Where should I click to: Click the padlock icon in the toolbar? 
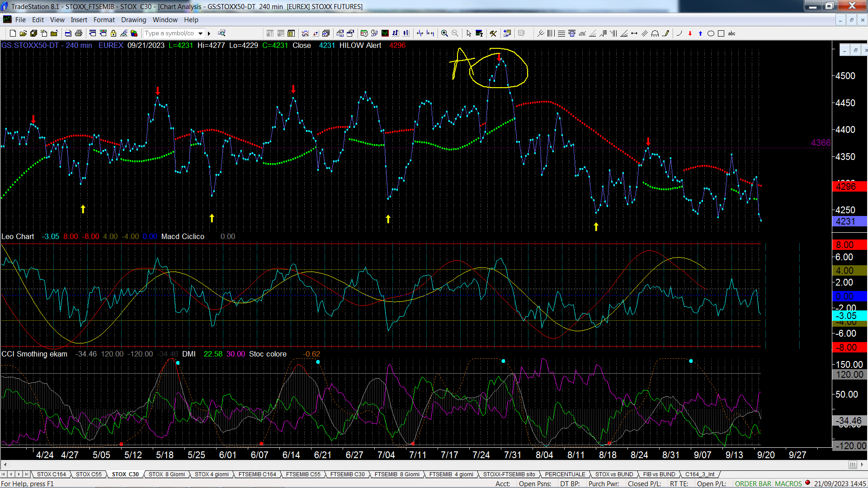113,33
